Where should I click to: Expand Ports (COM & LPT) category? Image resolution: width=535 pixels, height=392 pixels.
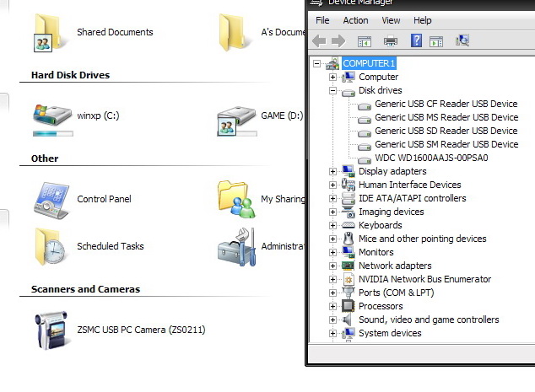coord(332,293)
